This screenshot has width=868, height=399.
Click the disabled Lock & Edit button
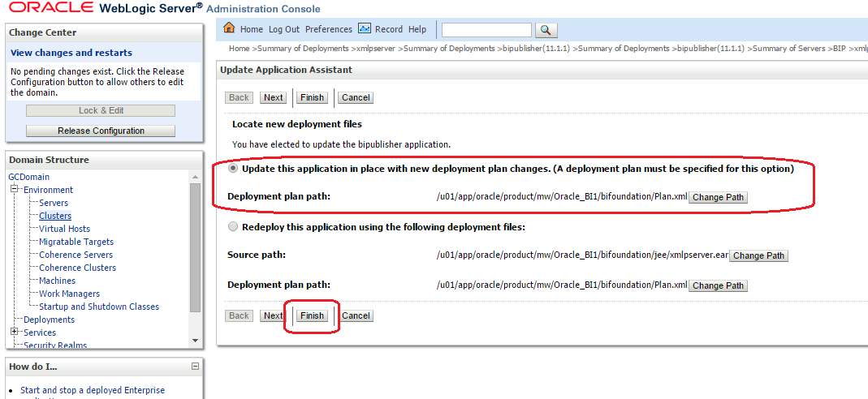coord(101,110)
